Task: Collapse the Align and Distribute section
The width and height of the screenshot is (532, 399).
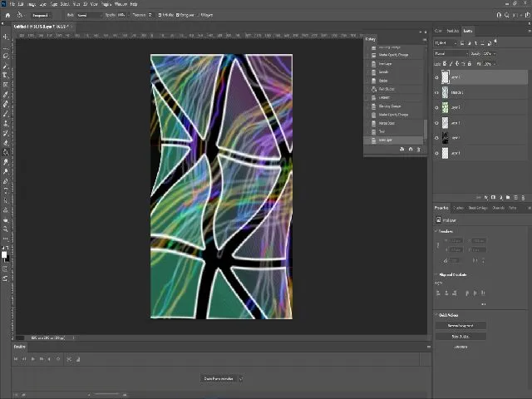Action: point(436,275)
